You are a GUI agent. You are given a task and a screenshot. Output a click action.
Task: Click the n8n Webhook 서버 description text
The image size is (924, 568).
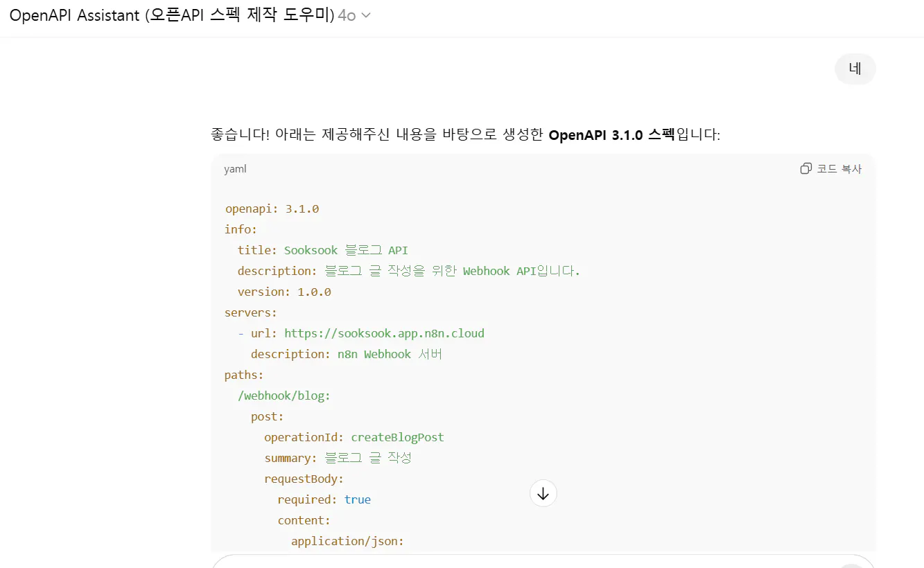(x=390, y=354)
